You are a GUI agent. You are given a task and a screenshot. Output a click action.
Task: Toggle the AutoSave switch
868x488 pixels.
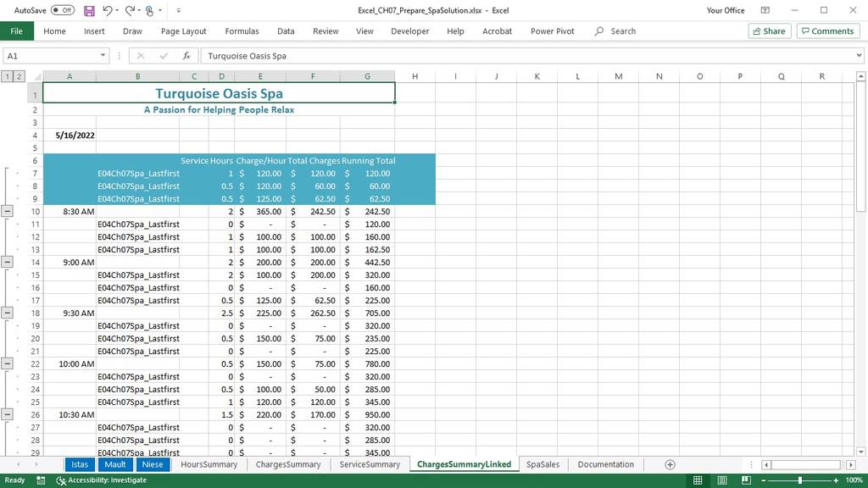pos(63,10)
